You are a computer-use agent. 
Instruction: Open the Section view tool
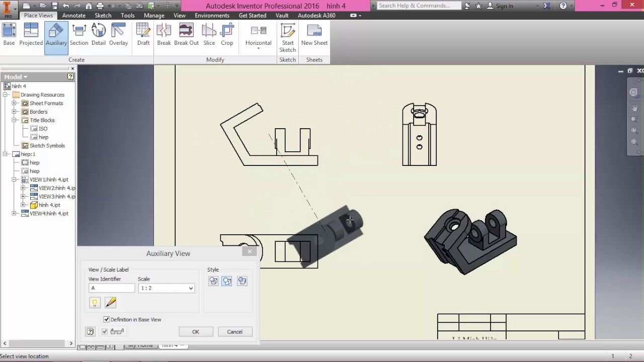coord(79,35)
